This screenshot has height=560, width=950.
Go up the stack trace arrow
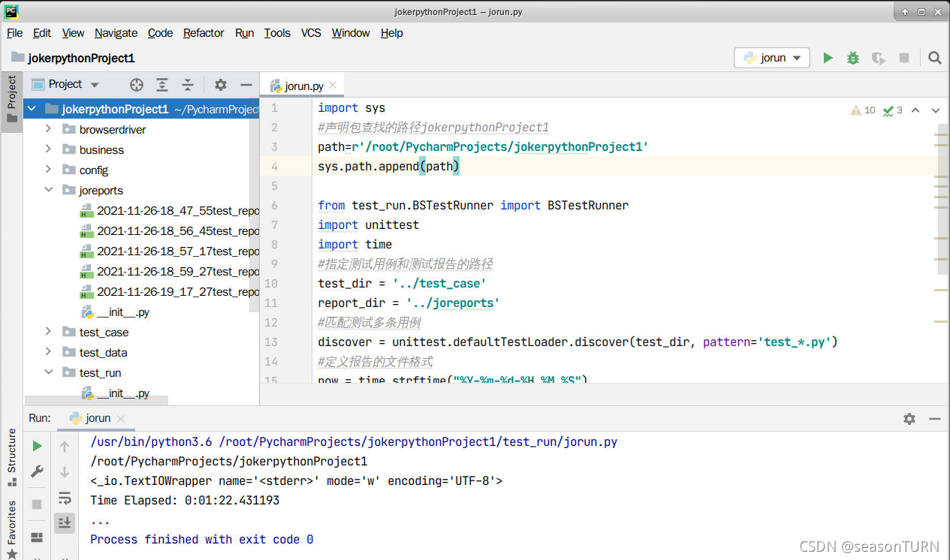65,447
